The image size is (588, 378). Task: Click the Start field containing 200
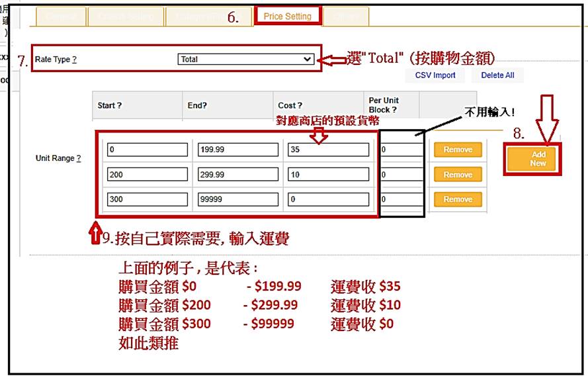[x=147, y=175]
